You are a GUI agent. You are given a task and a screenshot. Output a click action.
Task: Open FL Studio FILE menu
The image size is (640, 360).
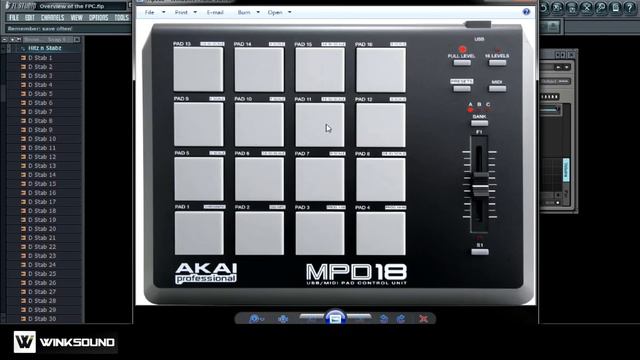coord(13,18)
